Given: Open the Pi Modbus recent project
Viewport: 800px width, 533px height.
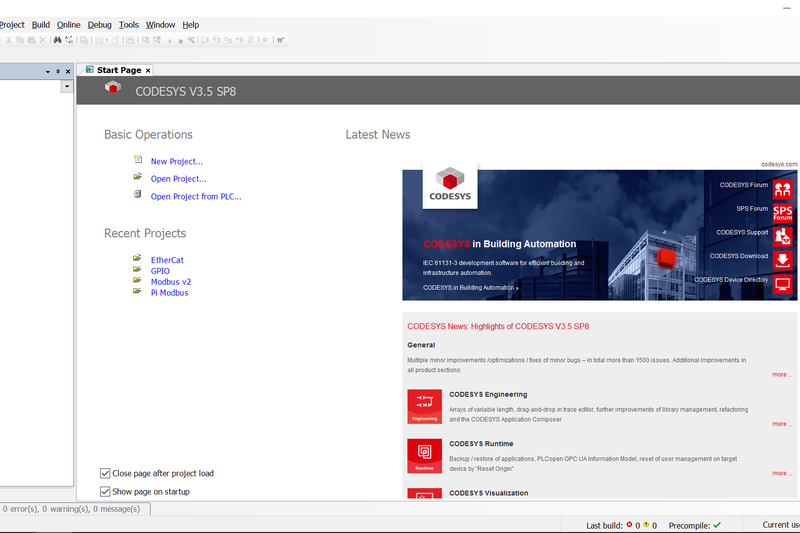Looking at the screenshot, I should click(x=169, y=293).
